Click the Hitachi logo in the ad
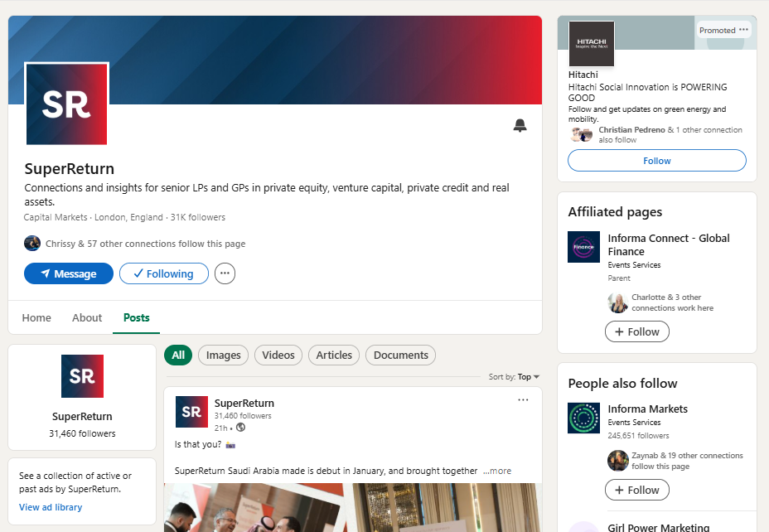 coord(591,43)
